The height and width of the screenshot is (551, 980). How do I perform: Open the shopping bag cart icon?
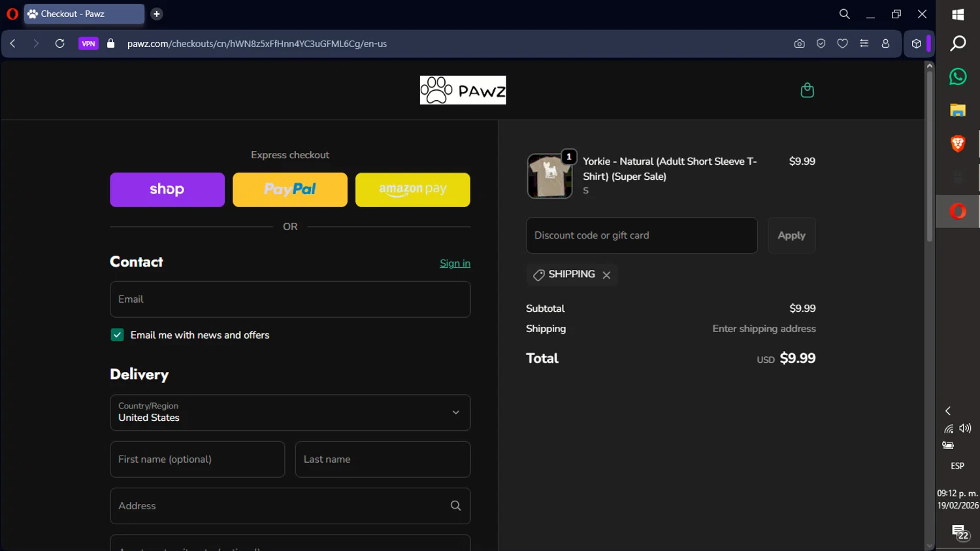808,90
